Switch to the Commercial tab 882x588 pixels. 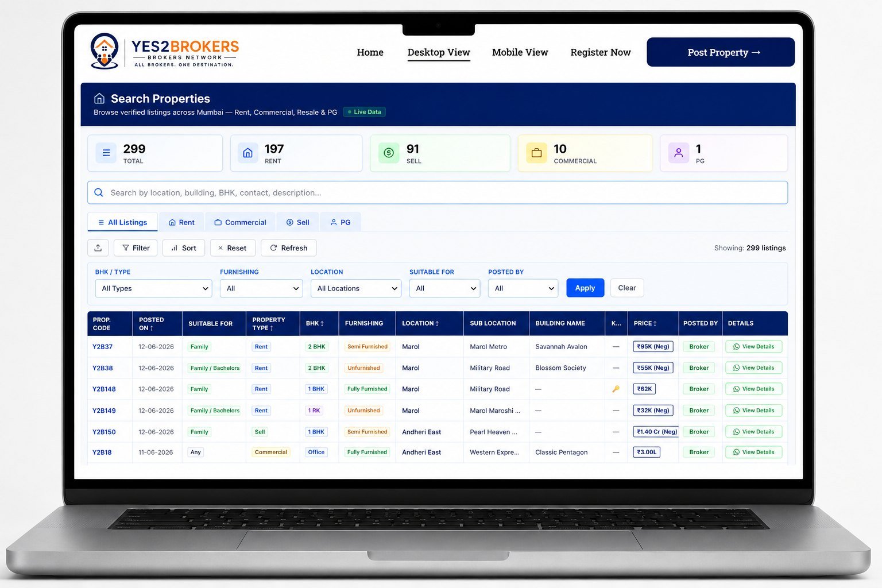240,222
